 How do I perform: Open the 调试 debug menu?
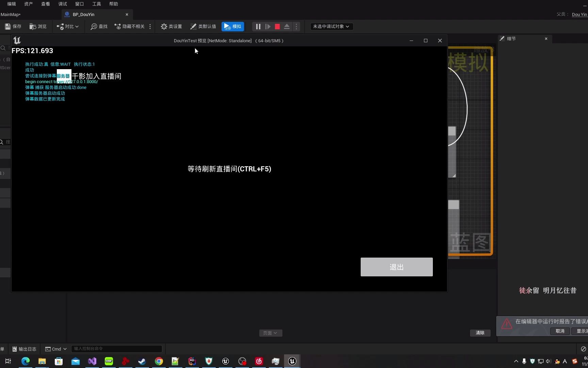[63, 4]
